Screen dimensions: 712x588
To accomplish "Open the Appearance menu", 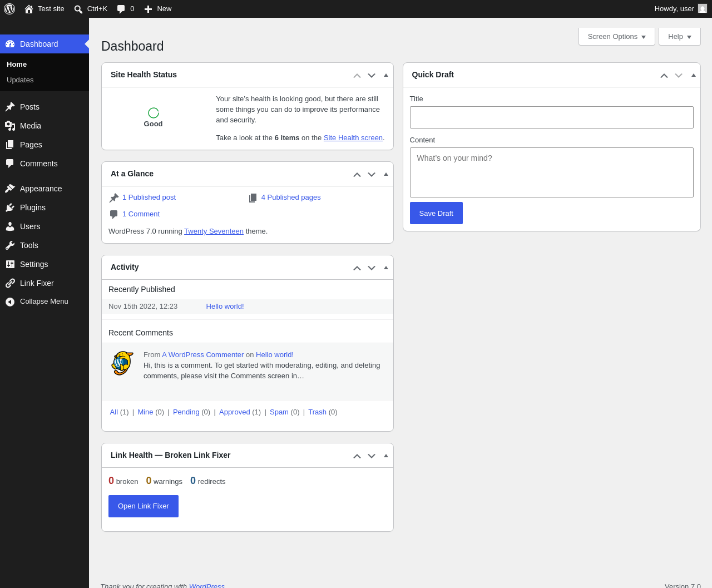I will point(44,189).
